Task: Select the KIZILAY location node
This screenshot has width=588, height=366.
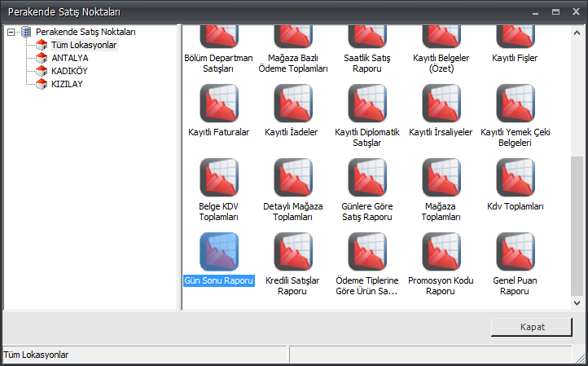Action: tap(67, 84)
